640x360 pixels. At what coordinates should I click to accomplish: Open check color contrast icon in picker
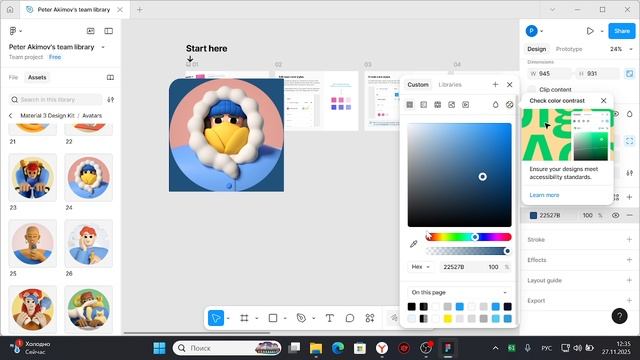tap(509, 105)
